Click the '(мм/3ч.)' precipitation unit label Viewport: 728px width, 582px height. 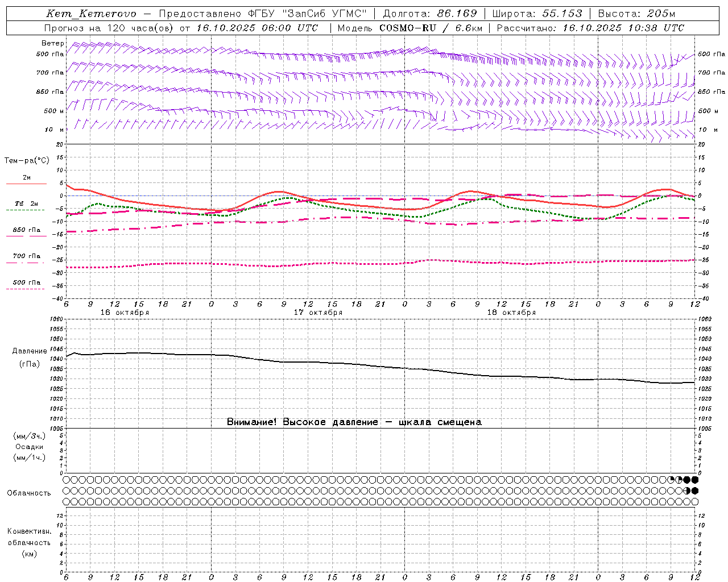tap(30, 436)
